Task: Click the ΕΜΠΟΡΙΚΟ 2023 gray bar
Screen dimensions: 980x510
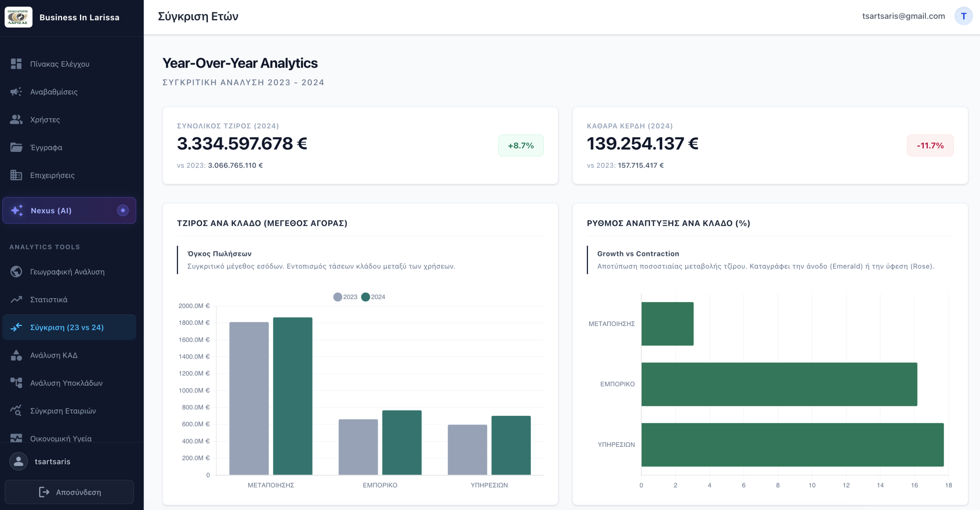Action: coord(358,447)
